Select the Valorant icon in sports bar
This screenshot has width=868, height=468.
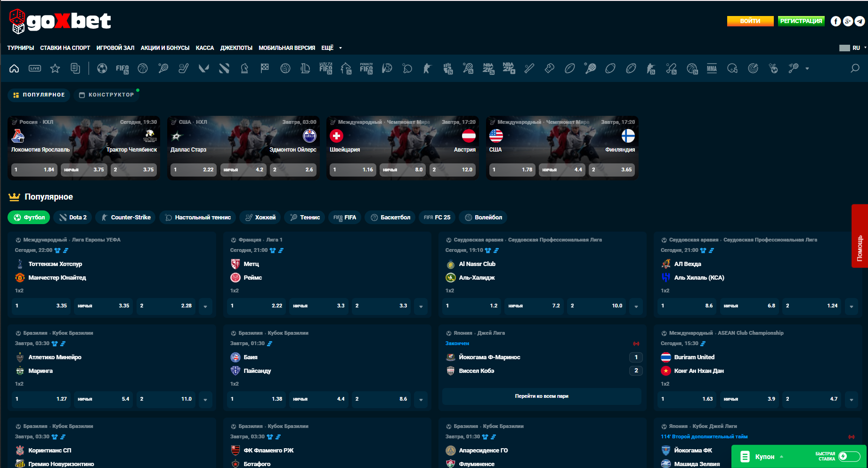click(203, 68)
